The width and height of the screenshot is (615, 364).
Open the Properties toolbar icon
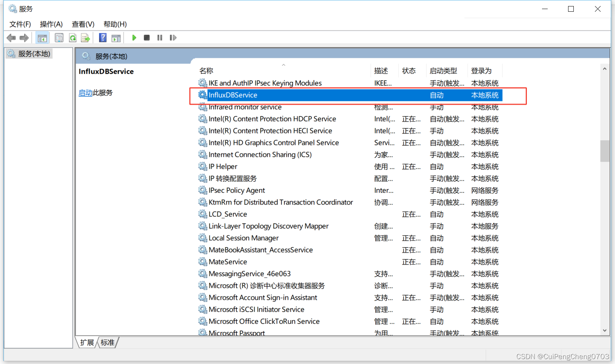[59, 38]
